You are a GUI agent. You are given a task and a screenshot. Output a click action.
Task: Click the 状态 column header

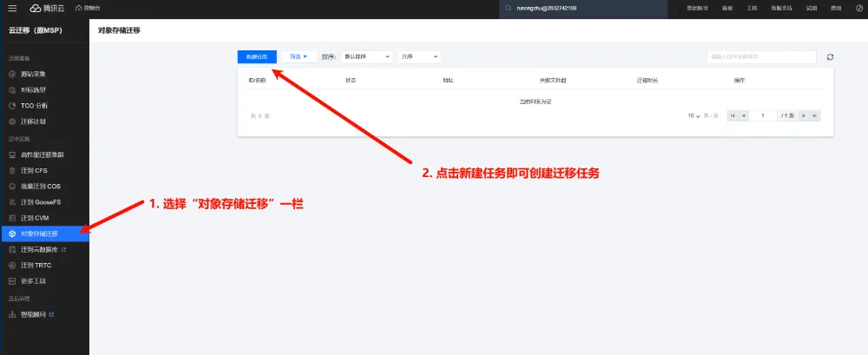pos(351,81)
